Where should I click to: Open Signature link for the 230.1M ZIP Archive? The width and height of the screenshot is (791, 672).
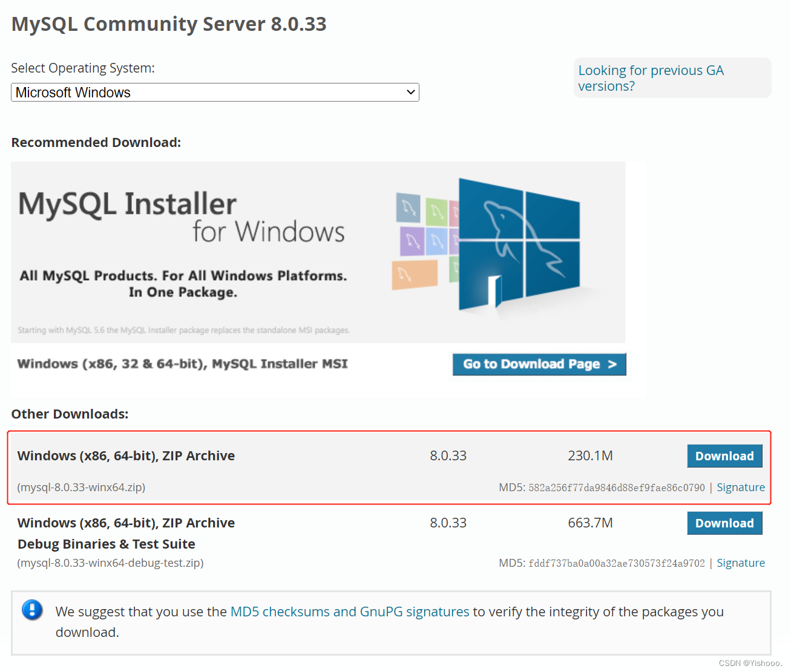click(741, 488)
